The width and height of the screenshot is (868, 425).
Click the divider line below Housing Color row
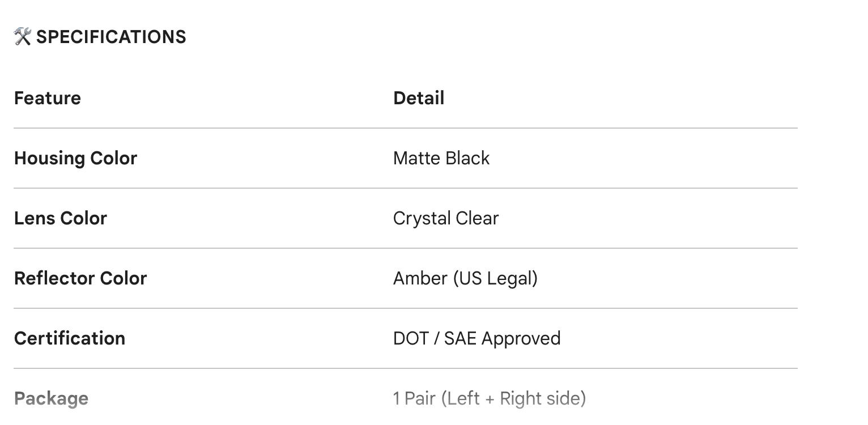pos(405,188)
